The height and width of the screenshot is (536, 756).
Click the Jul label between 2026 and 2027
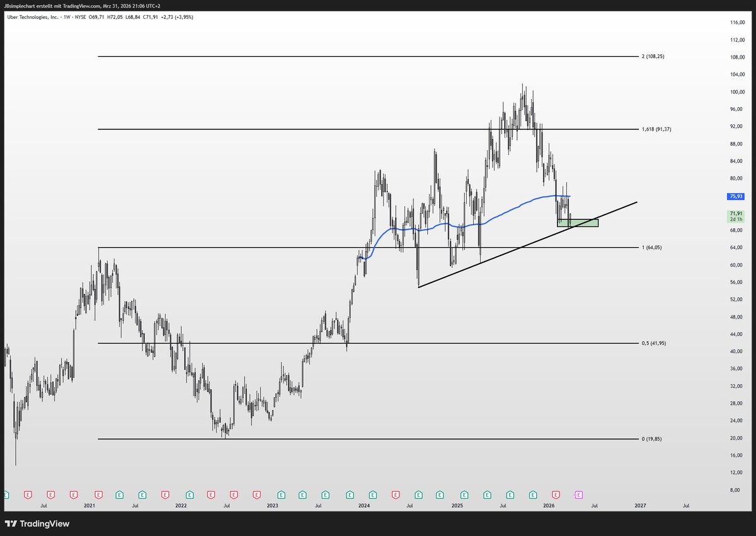[x=594, y=506]
